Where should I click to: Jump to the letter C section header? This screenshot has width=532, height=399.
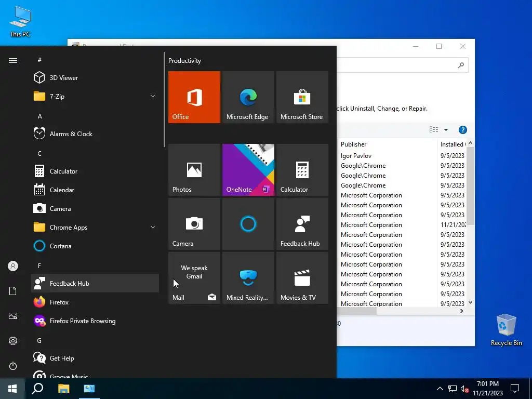click(39, 153)
